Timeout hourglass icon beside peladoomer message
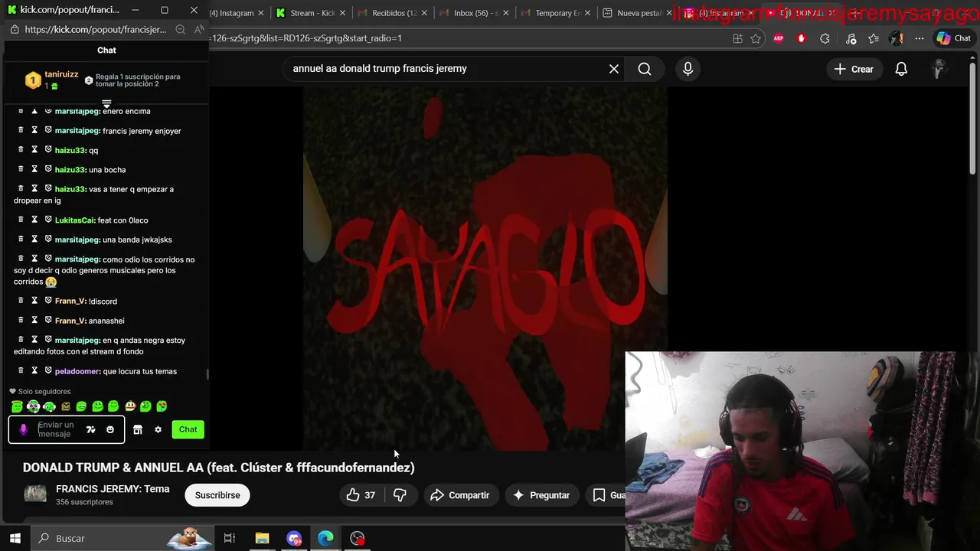The width and height of the screenshot is (980, 551). (x=34, y=371)
